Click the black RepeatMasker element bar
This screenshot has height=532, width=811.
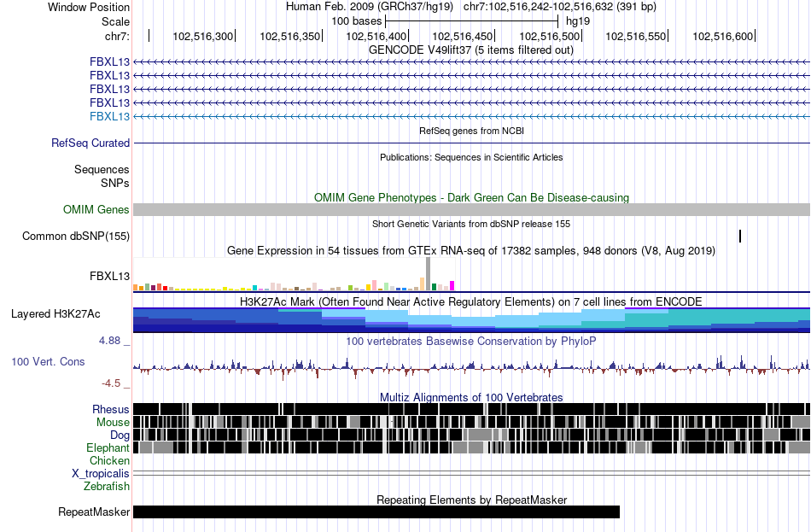click(376, 512)
